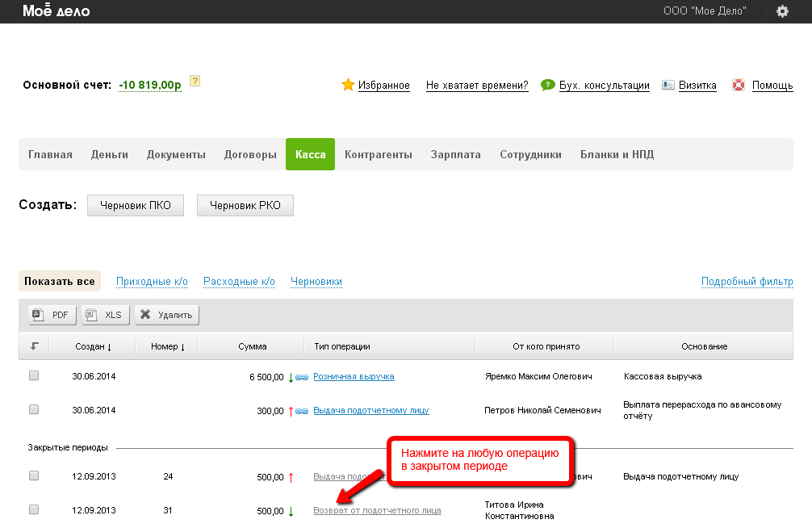Click the lifebuoy Помощь icon

pyautogui.click(x=738, y=85)
